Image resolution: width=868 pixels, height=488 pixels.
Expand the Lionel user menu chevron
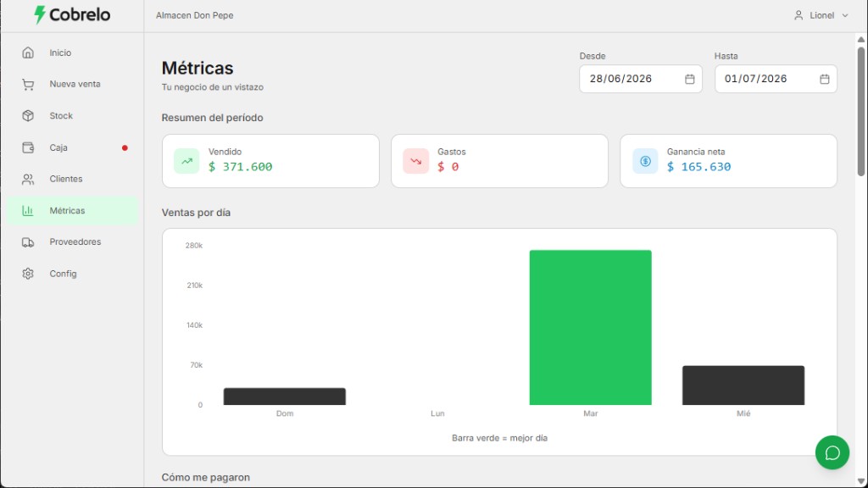tap(845, 15)
